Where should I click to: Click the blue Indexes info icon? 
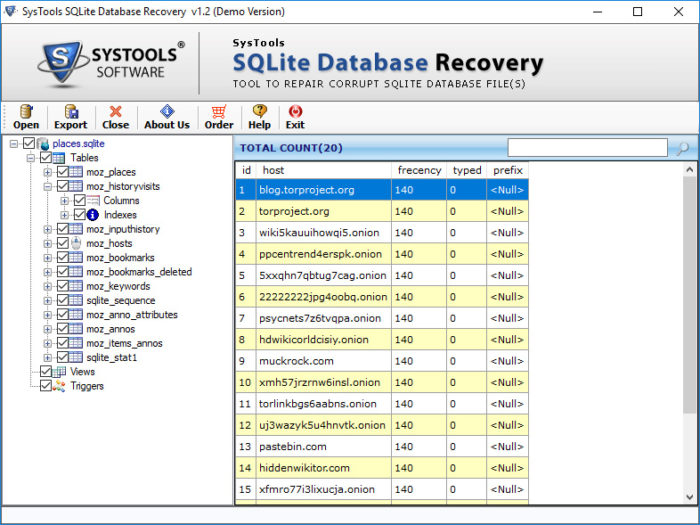point(92,215)
